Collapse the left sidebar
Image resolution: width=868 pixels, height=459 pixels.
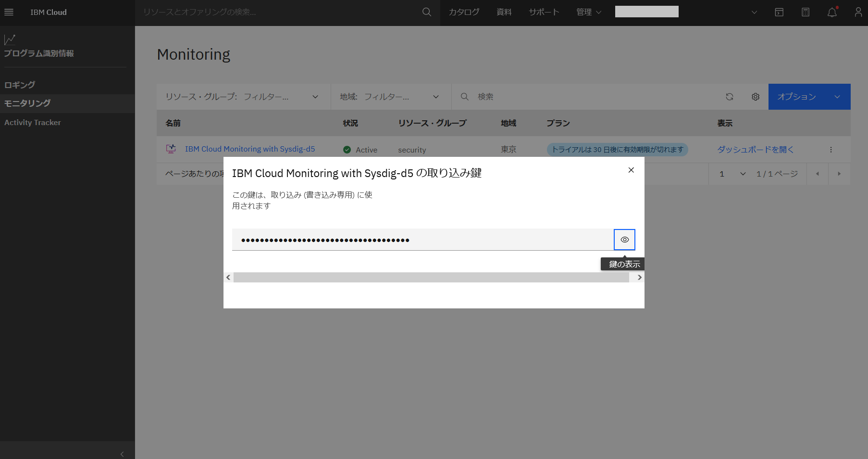(x=122, y=454)
